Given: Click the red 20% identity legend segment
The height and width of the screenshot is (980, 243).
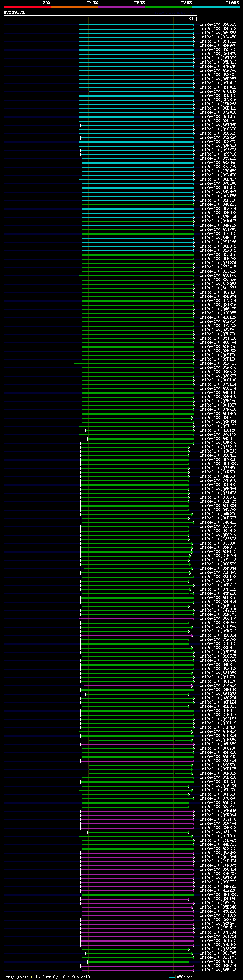Looking at the screenshot, I should tap(27, 7).
